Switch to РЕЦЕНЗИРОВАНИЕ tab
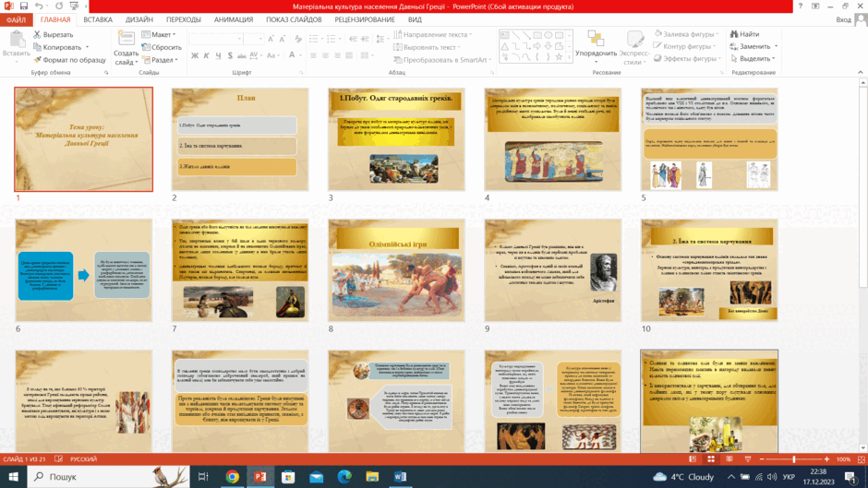Screen dimensions: 868x488 coord(365,20)
